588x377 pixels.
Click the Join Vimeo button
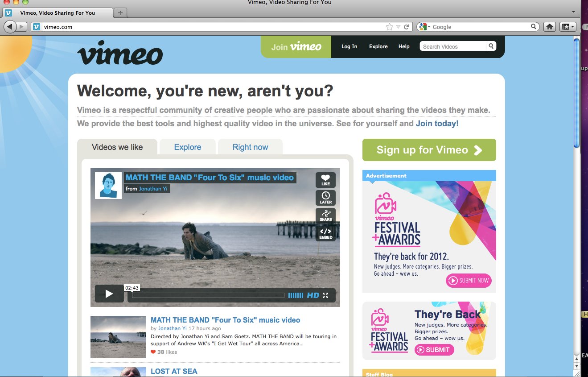pos(296,46)
